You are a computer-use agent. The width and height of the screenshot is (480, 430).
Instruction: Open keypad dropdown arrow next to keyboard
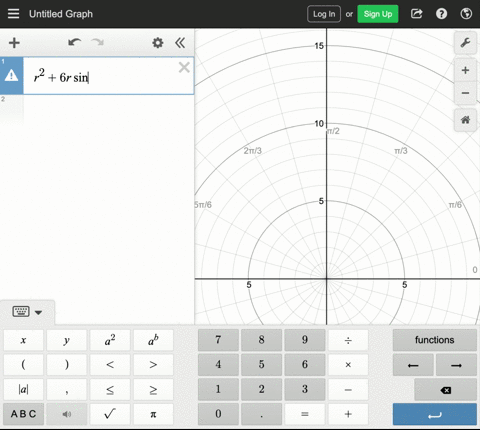(38, 312)
